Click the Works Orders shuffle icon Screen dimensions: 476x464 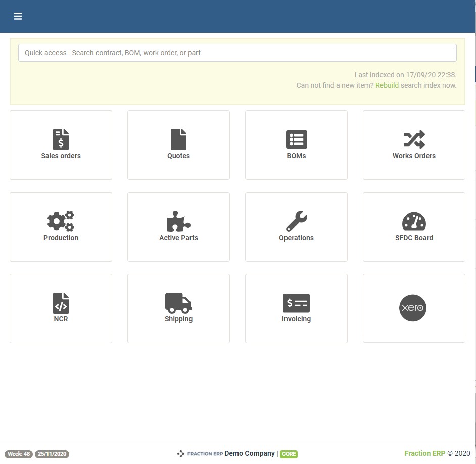[414, 140]
